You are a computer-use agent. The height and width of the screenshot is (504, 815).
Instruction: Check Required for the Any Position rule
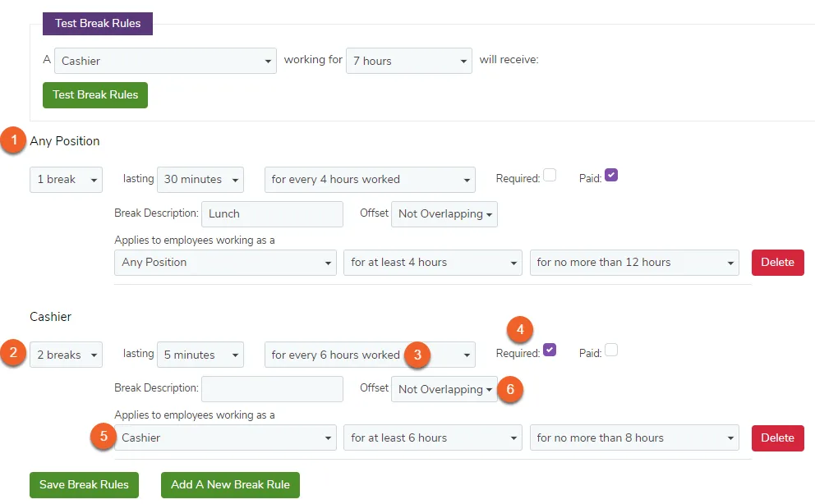tap(550, 175)
